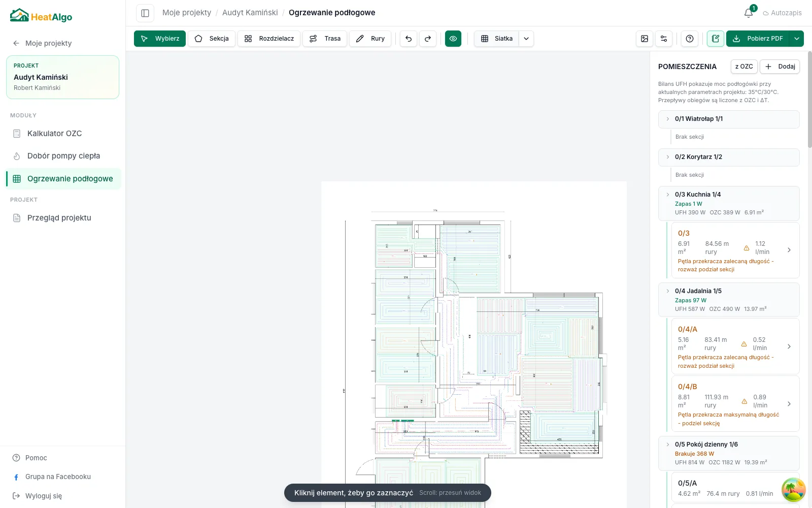Click the rooms panel scrollbar

coord(809,100)
